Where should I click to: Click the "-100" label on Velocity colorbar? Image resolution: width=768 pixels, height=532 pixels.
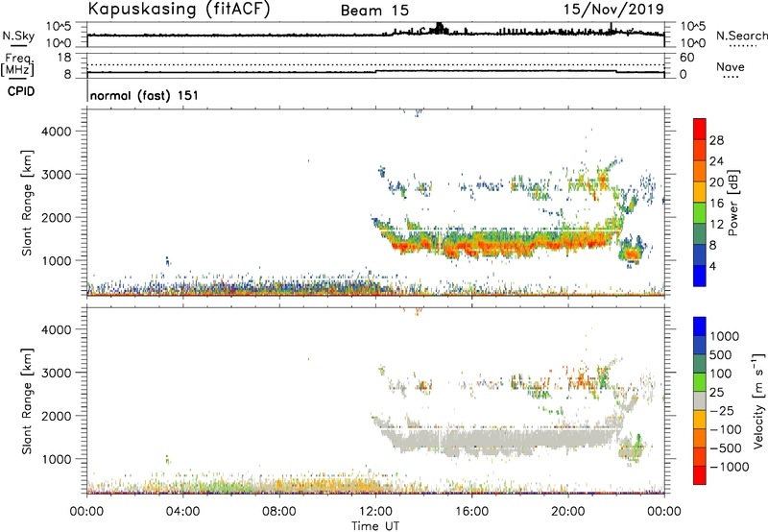pyautogui.click(x=726, y=429)
